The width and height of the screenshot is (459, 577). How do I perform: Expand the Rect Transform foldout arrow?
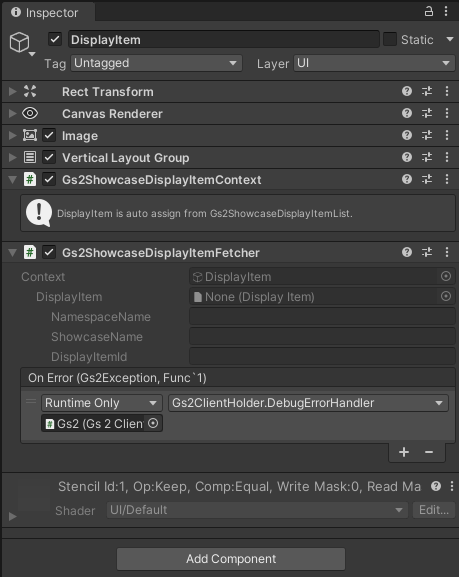pyautogui.click(x=13, y=91)
